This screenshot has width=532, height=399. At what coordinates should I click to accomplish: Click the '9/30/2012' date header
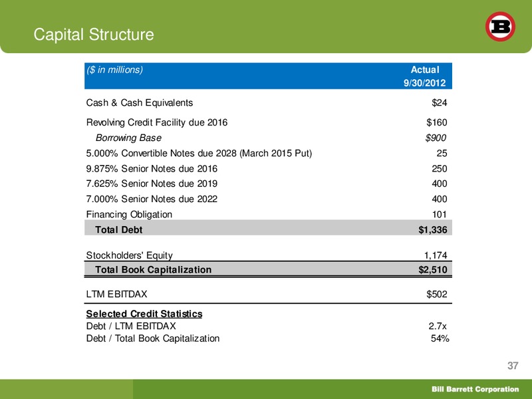424,82
